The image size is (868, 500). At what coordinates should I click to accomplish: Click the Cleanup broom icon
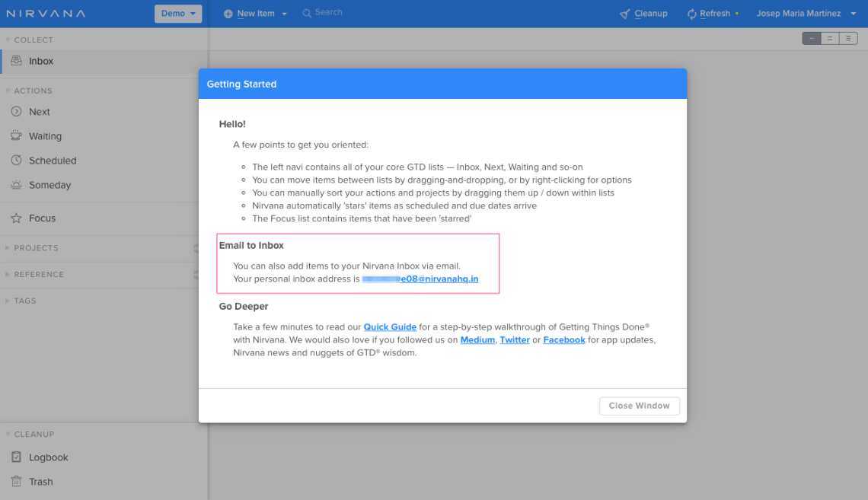(x=625, y=14)
